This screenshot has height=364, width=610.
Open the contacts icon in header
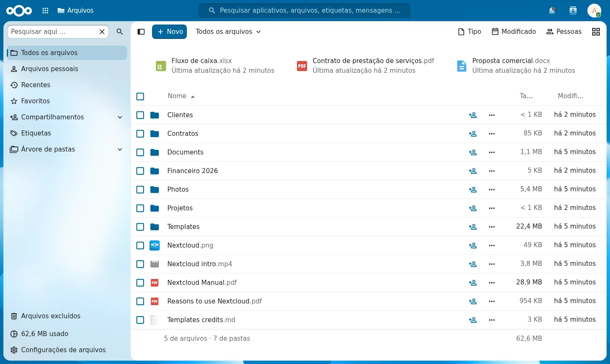click(573, 11)
